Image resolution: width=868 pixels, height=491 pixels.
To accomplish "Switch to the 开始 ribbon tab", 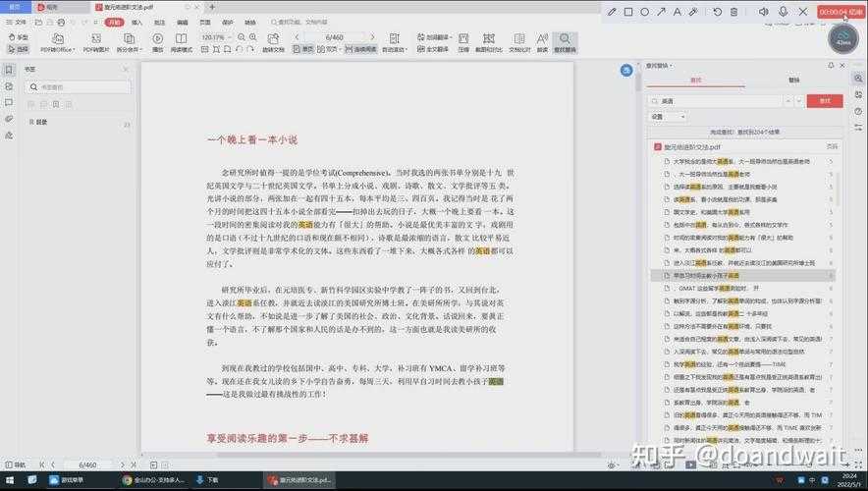I will point(114,23).
